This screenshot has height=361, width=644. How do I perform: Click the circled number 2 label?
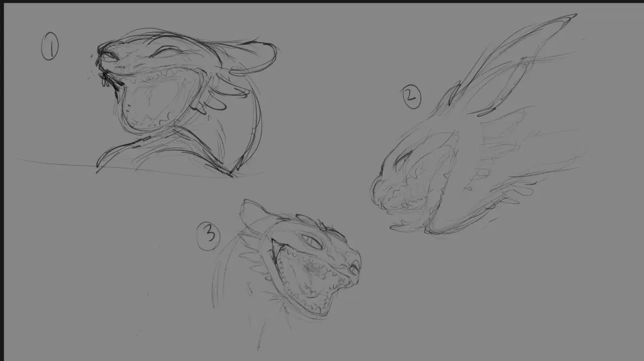[x=412, y=97]
